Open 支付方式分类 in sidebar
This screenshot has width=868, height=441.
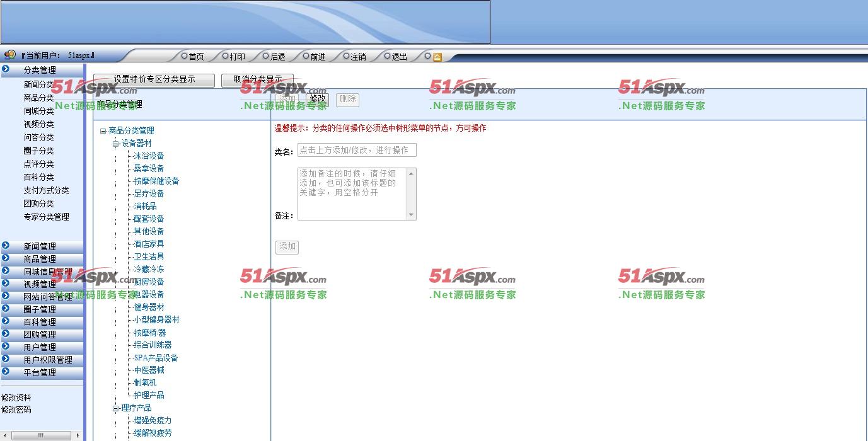point(46,190)
